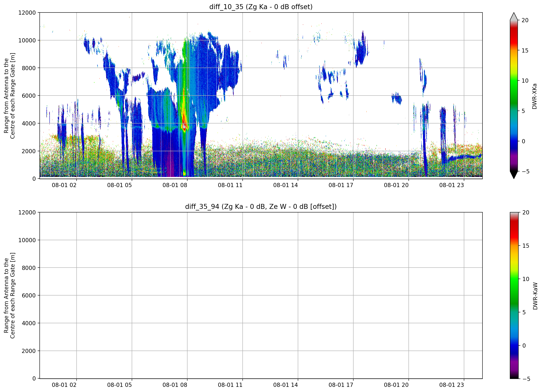The image size is (542, 392).
Task: Click the 'DWR-KaW' colorbar label
Action: coord(535,296)
